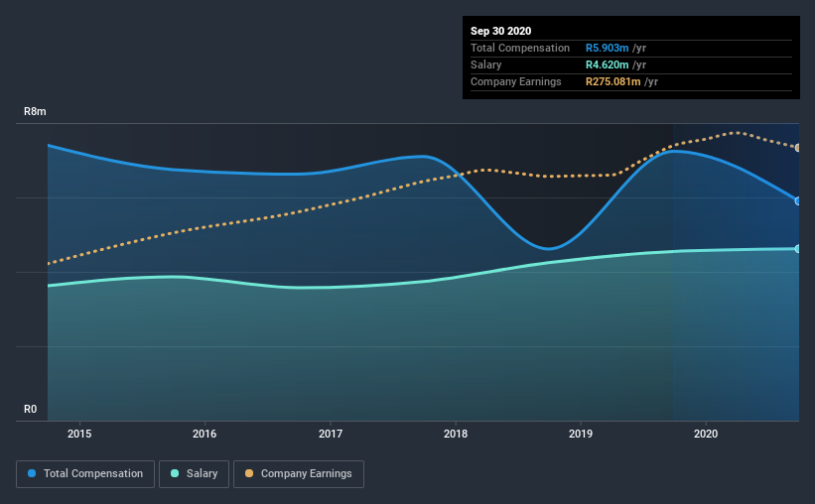Click the R0 y-axis label
815x504 pixels.
click(x=30, y=410)
